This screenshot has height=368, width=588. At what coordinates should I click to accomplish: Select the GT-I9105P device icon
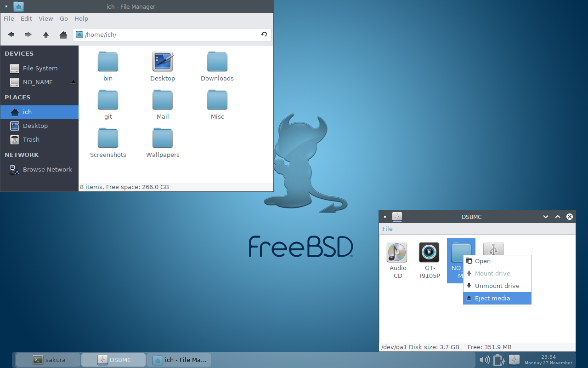(429, 253)
